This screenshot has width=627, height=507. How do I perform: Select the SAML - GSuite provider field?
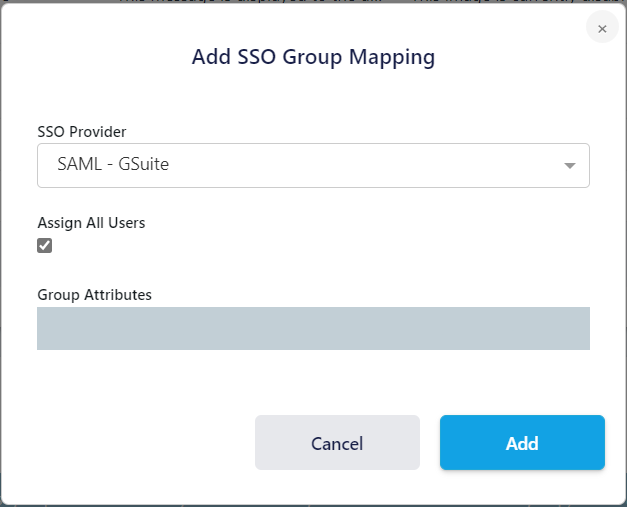313,166
